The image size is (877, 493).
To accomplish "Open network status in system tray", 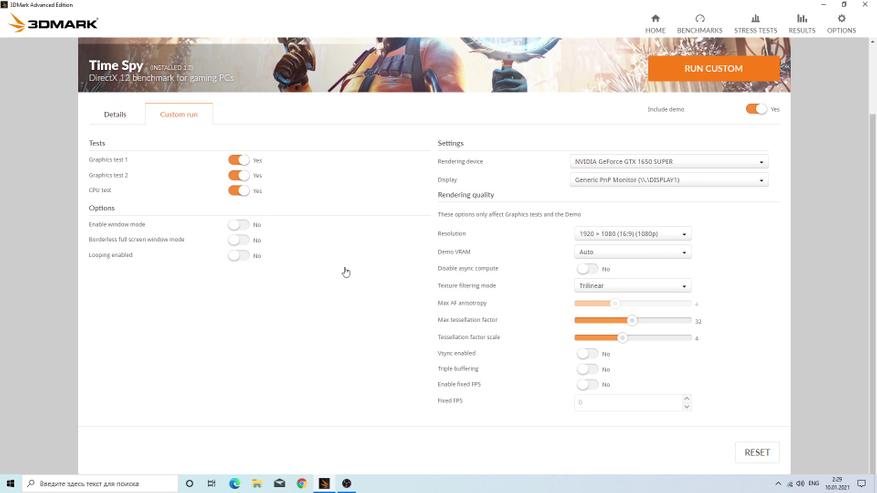I will point(790,483).
